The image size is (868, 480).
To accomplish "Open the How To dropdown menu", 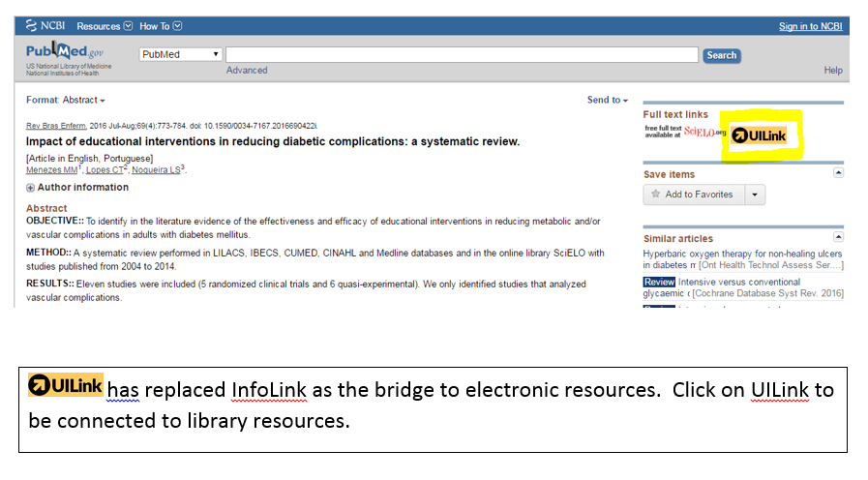I will point(160,26).
